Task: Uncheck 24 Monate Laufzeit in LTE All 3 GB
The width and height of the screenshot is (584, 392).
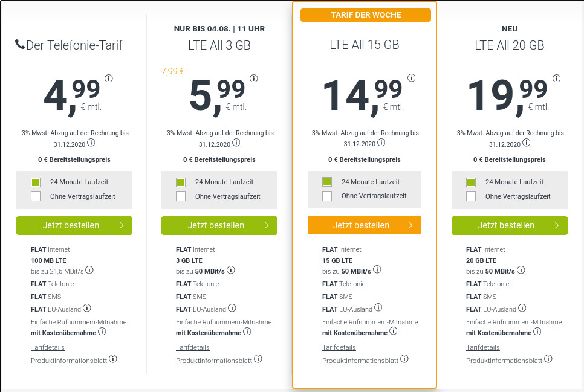Action: coord(180,182)
